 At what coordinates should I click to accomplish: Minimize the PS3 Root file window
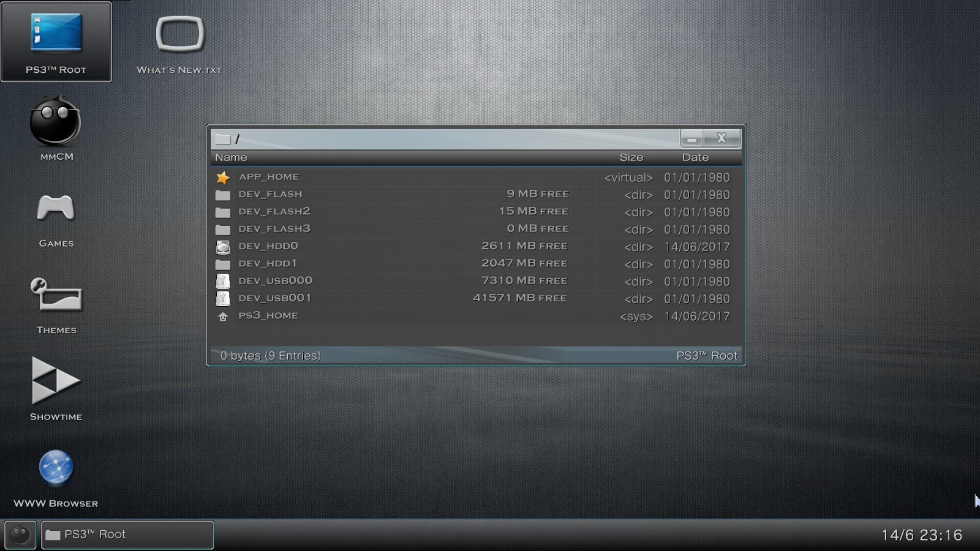692,138
